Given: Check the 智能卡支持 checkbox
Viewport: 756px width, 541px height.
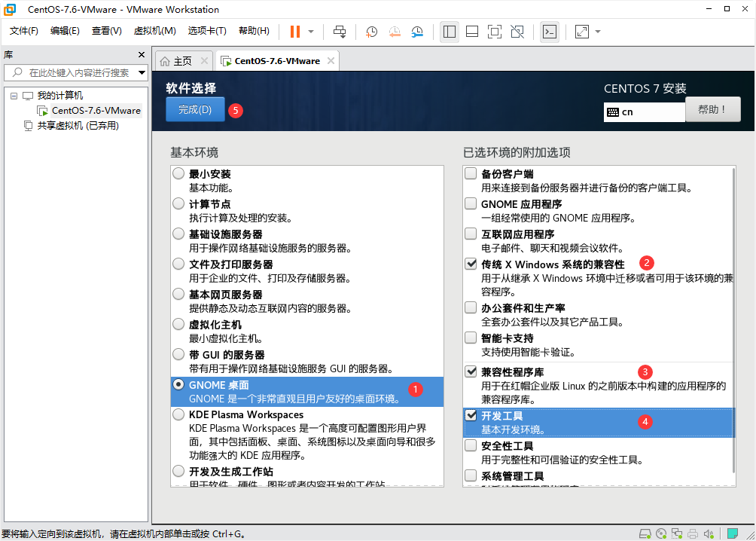Looking at the screenshot, I should (x=471, y=338).
